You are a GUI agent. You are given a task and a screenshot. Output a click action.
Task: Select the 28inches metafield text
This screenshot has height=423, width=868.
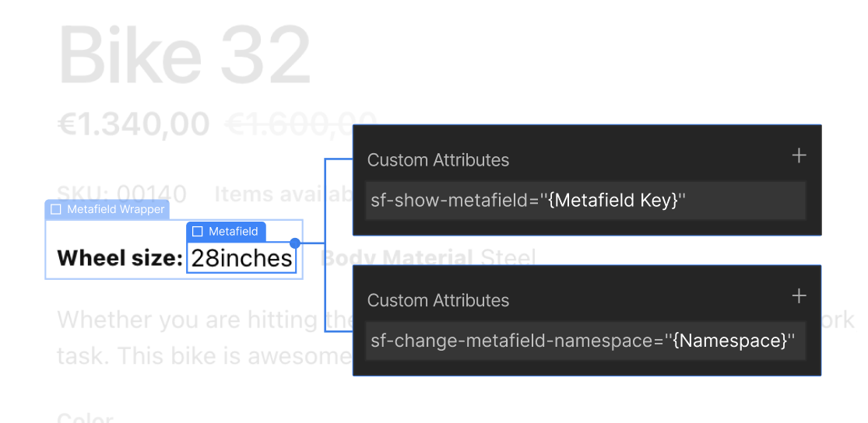pyautogui.click(x=241, y=257)
